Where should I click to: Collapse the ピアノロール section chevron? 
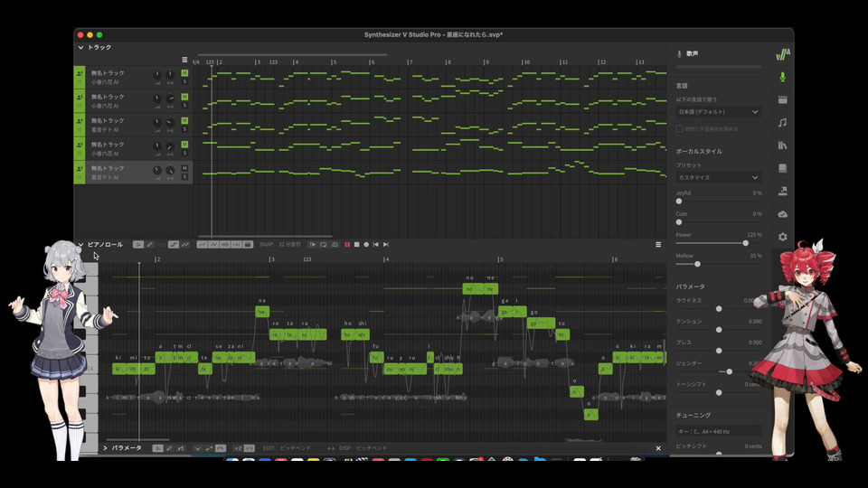tap(80, 245)
